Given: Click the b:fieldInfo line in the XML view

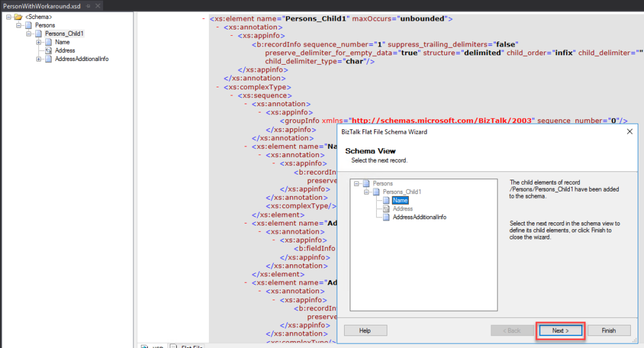Looking at the screenshot, I should point(314,248).
